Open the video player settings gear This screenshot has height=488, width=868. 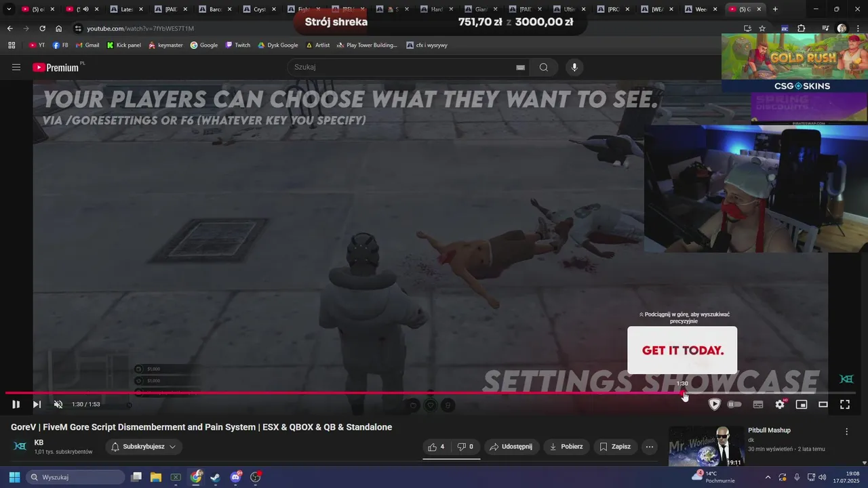(780, 405)
